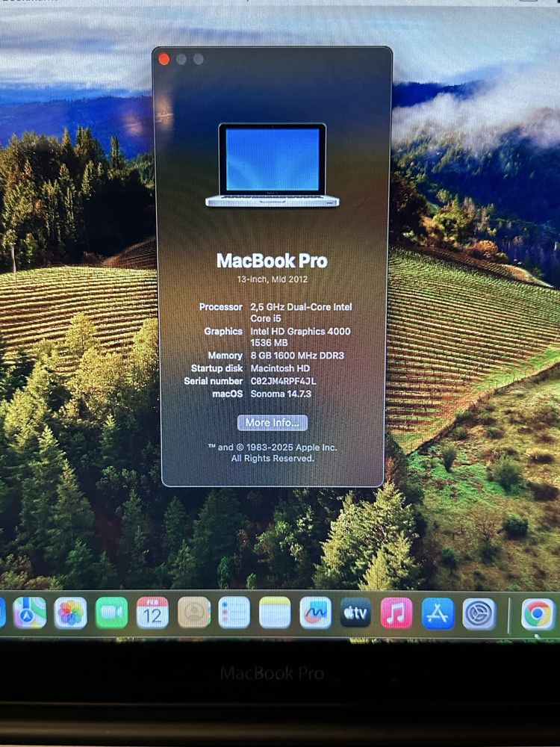Open Calendar showing Feb 12

click(x=152, y=613)
